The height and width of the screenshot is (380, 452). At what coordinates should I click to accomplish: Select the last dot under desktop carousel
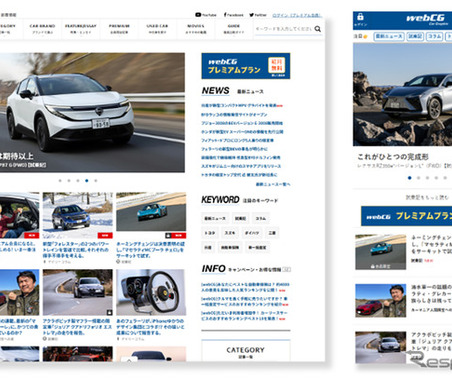point(96,181)
